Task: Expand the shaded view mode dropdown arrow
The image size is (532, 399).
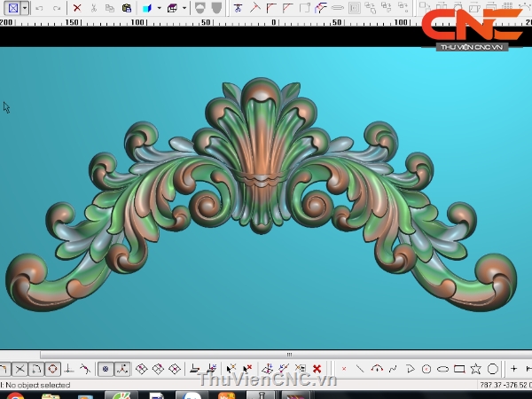Action: pos(184,8)
